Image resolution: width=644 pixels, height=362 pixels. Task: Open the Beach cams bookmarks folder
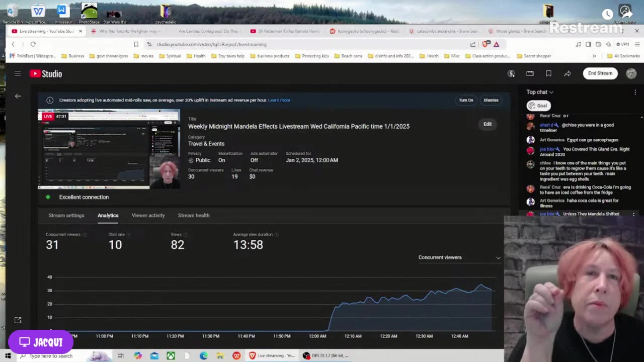coord(348,56)
